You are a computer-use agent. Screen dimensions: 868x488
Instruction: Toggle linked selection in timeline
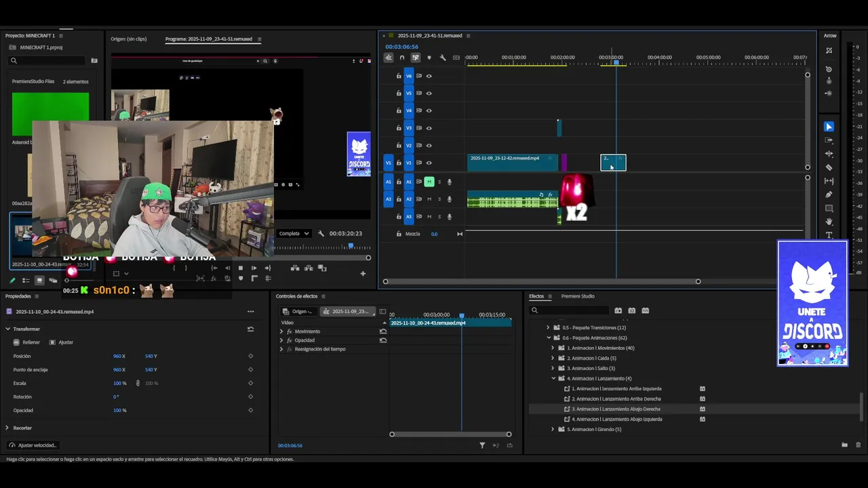[x=415, y=58]
